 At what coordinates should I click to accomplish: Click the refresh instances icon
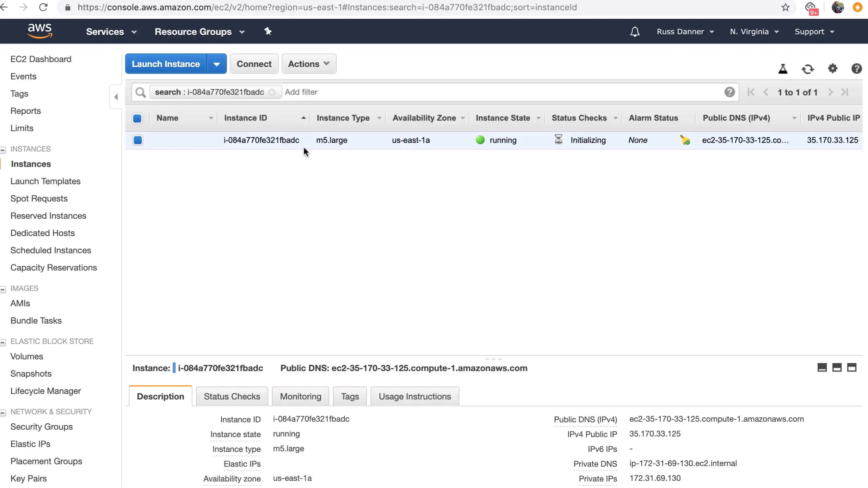pos(807,69)
